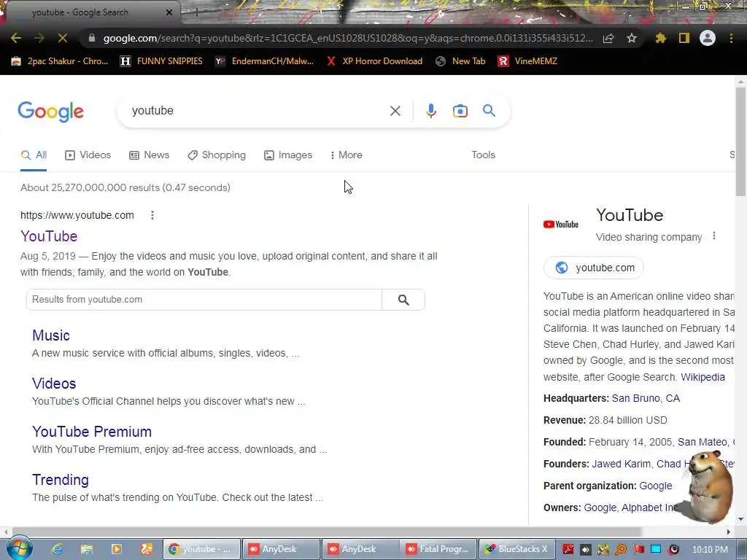Open the EndermanCH/Malw... bookmark

(x=264, y=61)
